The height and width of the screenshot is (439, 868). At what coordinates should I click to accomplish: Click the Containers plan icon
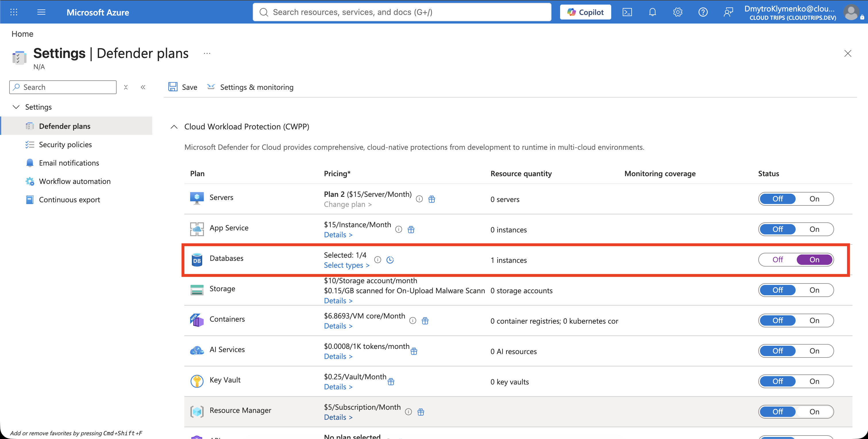[x=197, y=320]
